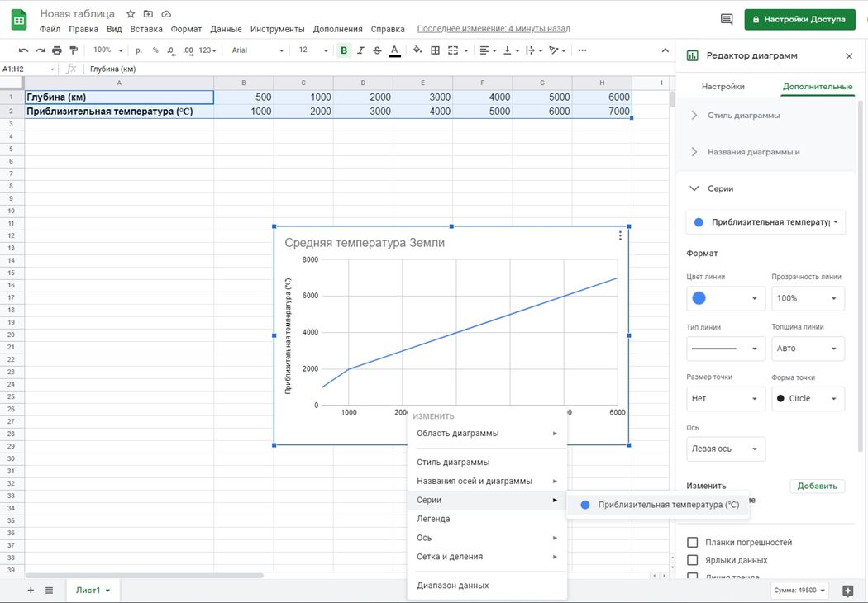The width and height of the screenshot is (868, 603).
Task: Activate the paint format tool
Action: (x=73, y=50)
